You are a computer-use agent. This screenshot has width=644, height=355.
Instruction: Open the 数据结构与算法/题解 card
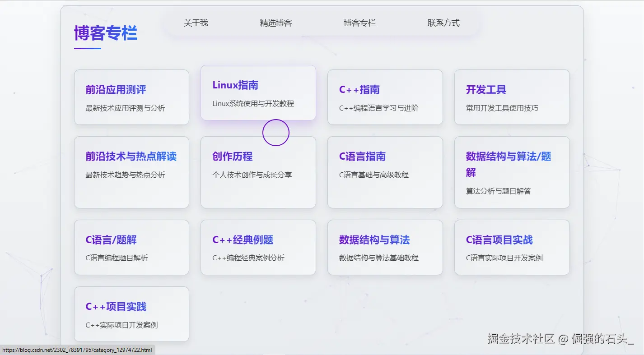pyautogui.click(x=512, y=172)
